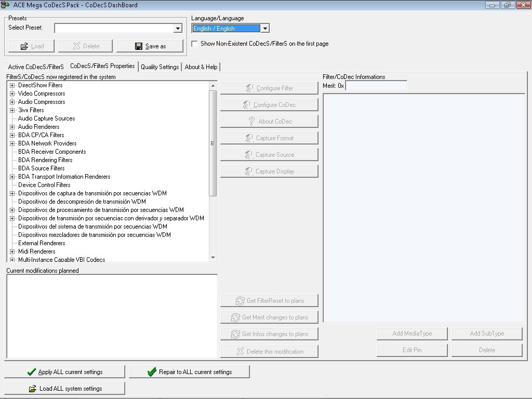532x399 pixels.
Task: Open the Select Preset dropdown
Action: [x=178, y=28]
